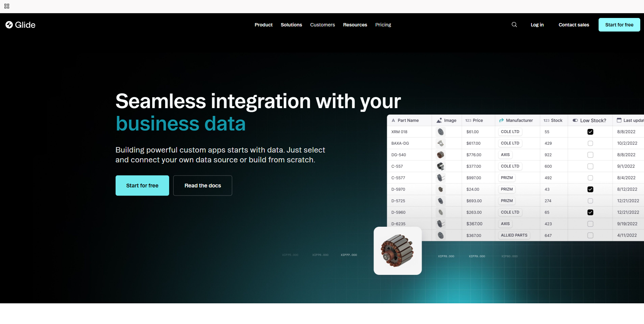Click the DG-540 part image thumbnail
Image resolution: width=644 pixels, height=324 pixels.
coord(441,155)
